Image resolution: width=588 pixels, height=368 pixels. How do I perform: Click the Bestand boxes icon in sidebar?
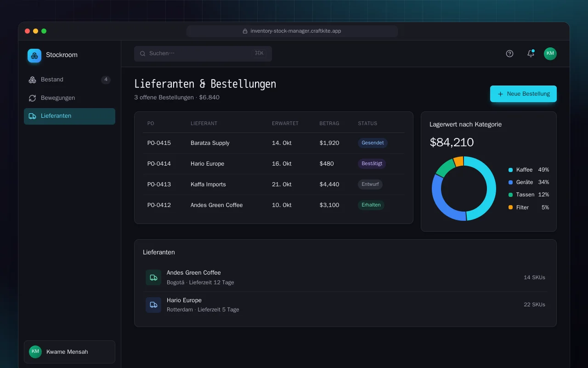pos(32,80)
